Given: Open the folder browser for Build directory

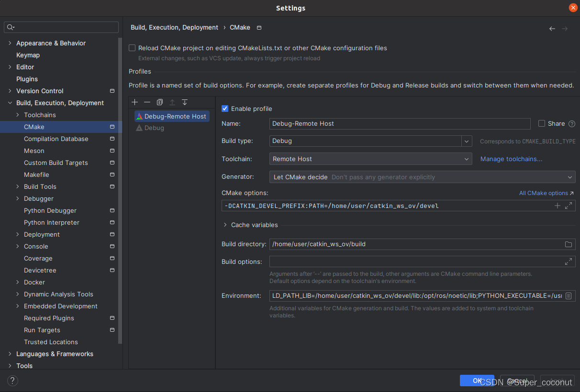Looking at the screenshot, I should click(569, 244).
